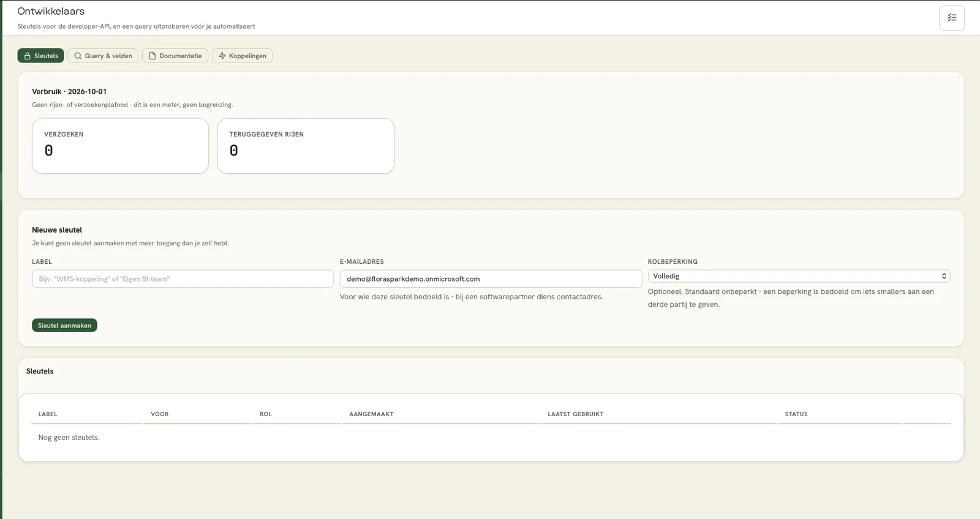Screen dimensions: 980x519
Task: Open the Documentatie tab
Action: [x=175, y=56]
